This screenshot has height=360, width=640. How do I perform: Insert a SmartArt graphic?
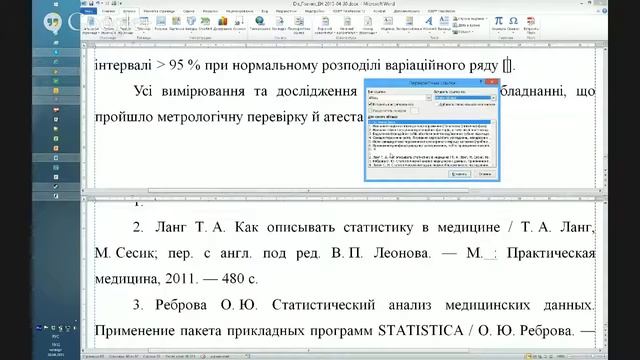206,24
